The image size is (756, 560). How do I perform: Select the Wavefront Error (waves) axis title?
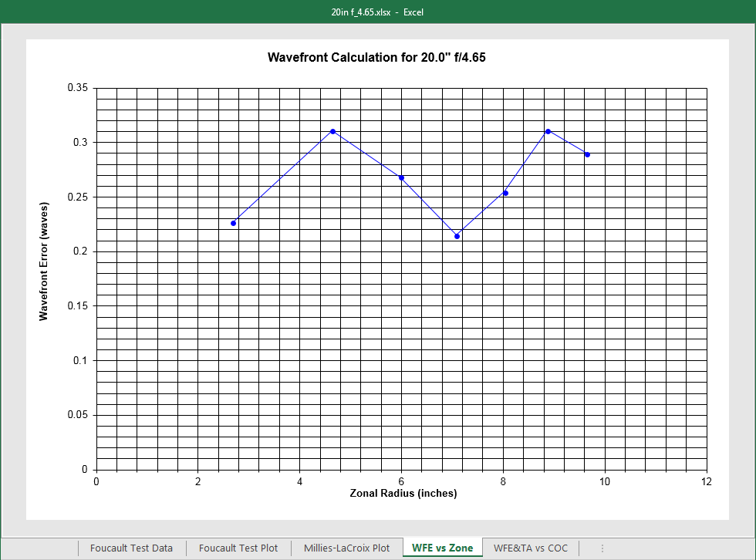click(44, 262)
